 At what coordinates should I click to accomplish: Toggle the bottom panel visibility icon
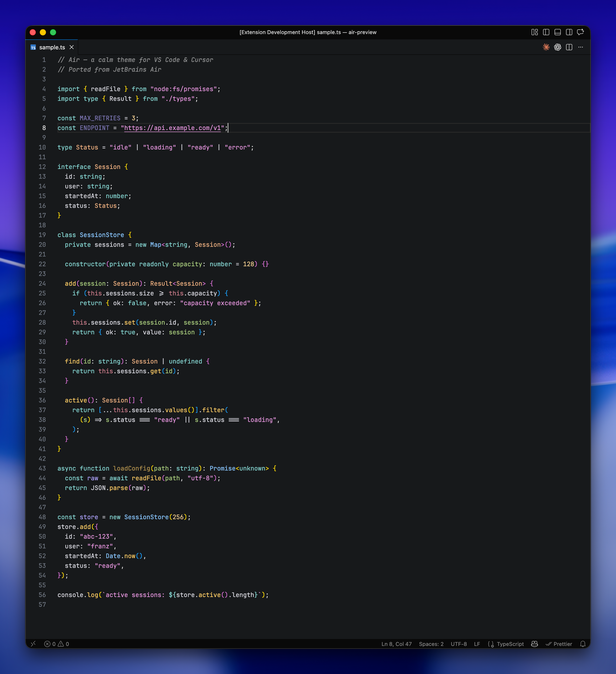click(x=557, y=32)
